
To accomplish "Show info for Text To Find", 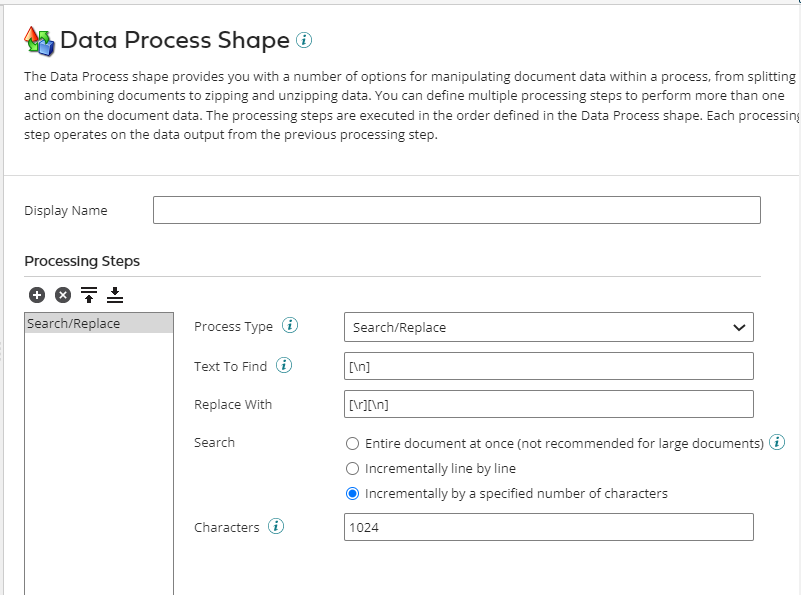I will [284, 366].
